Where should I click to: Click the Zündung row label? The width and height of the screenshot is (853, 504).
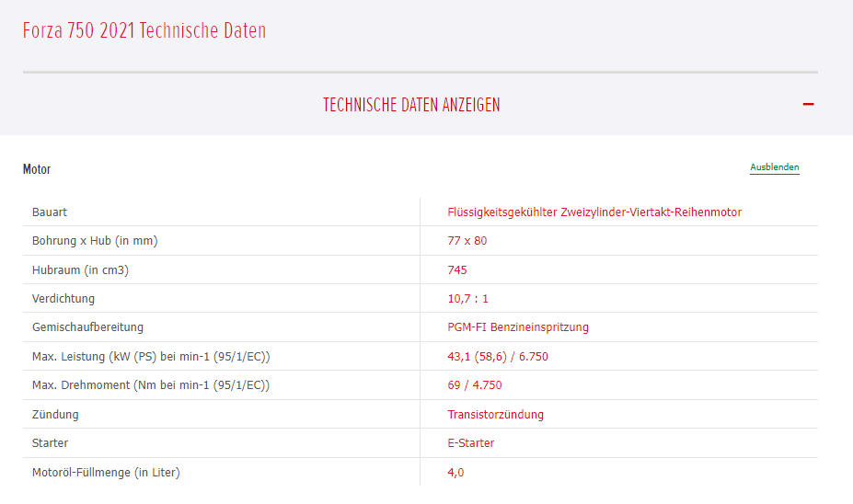[x=55, y=415]
